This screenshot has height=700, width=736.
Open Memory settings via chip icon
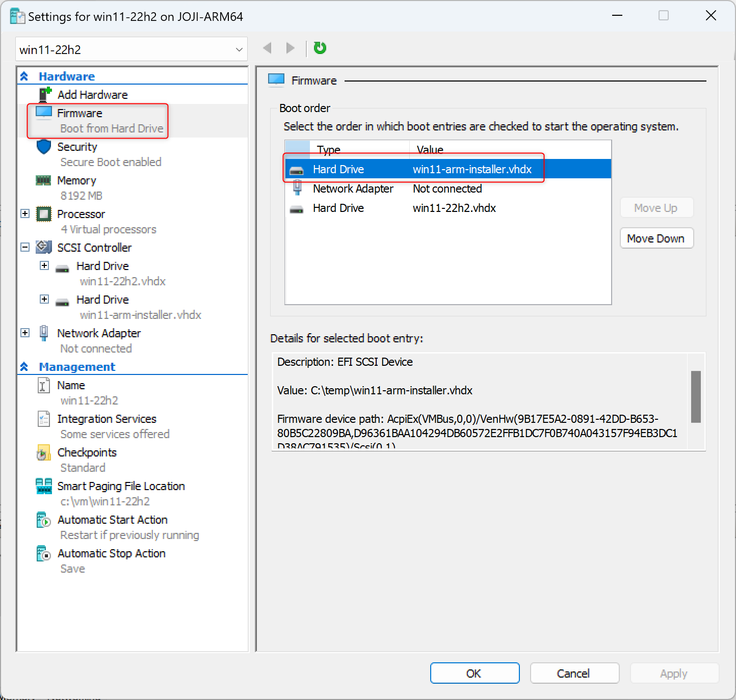tap(43, 180)
